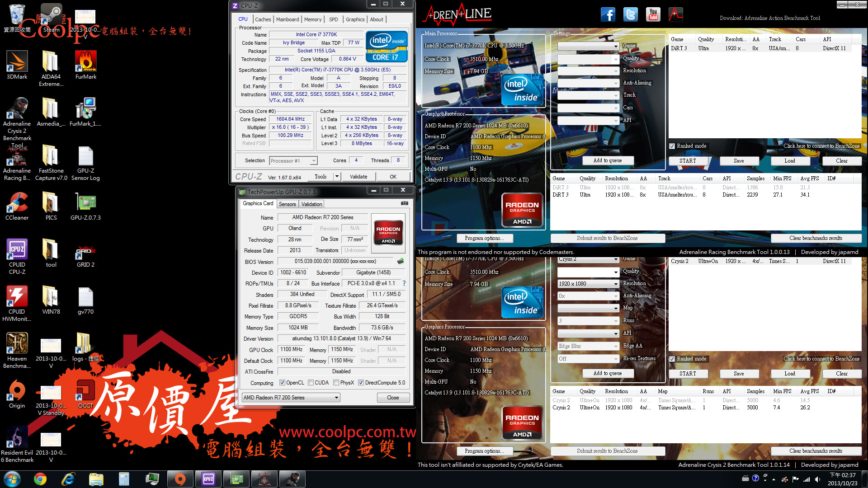The image size is (868, 488).
Task: Click Add to queue in Crysis 2 tool
Action: (x=607, y=373)
